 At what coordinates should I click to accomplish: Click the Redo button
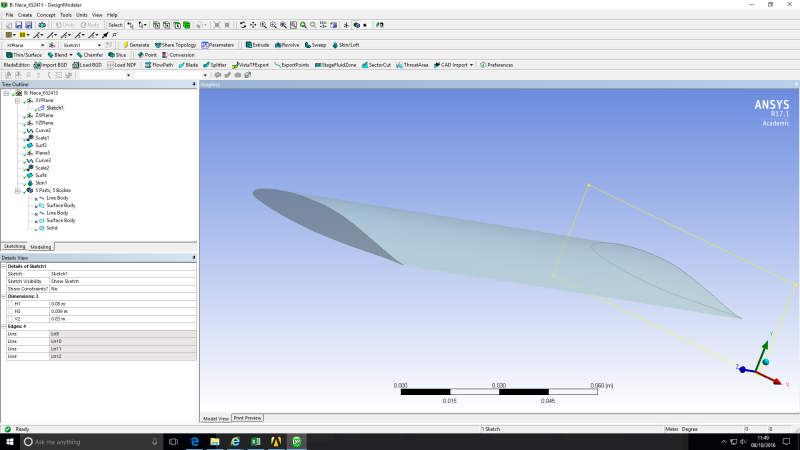pyautogui.click(x=90, y=25)
